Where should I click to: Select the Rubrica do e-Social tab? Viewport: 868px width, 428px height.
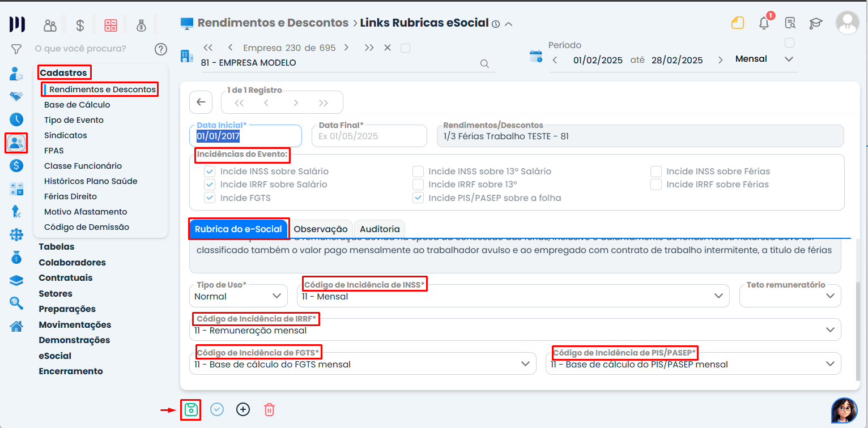[x=239, y=229]
